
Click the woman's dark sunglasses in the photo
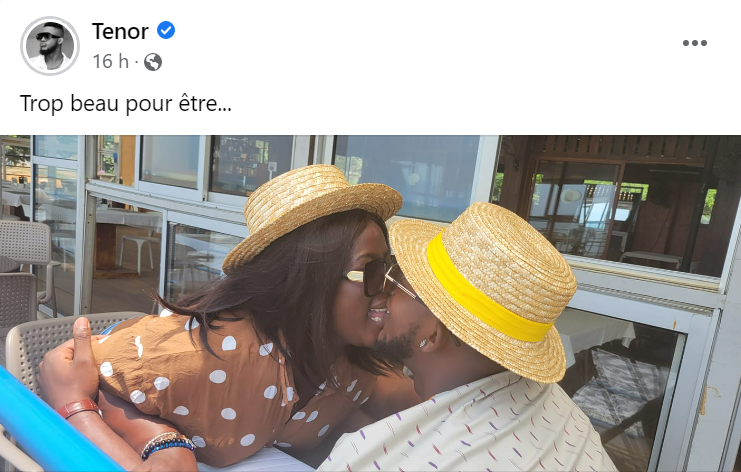pyautogui.click(x=371, y=276)
